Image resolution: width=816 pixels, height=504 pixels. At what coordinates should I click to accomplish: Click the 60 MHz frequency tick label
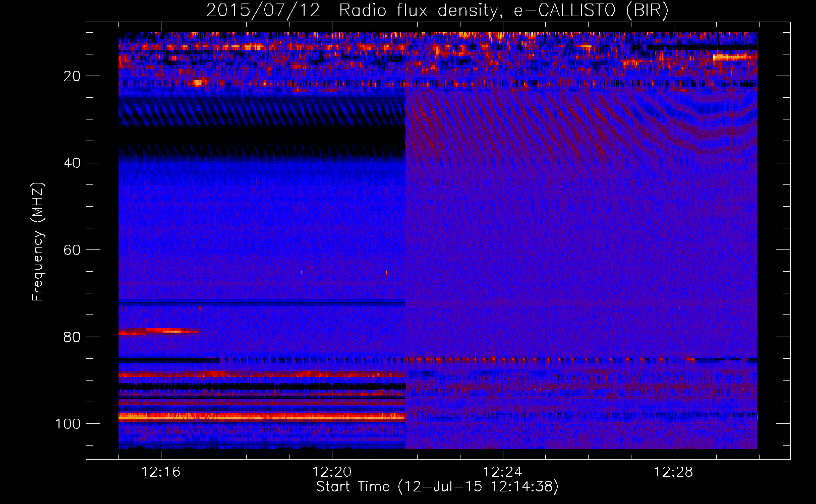click(x=73, y=250)
